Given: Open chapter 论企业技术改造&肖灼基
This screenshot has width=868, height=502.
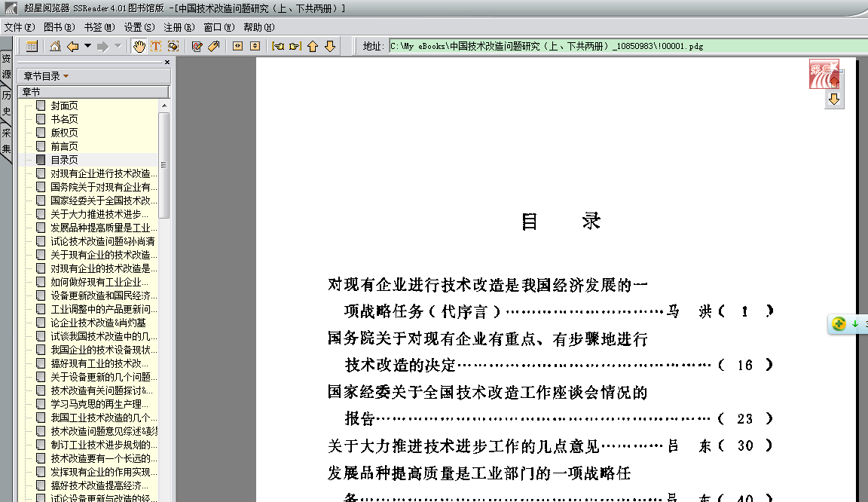Looking at the screenshot, I should click(99, 323).
